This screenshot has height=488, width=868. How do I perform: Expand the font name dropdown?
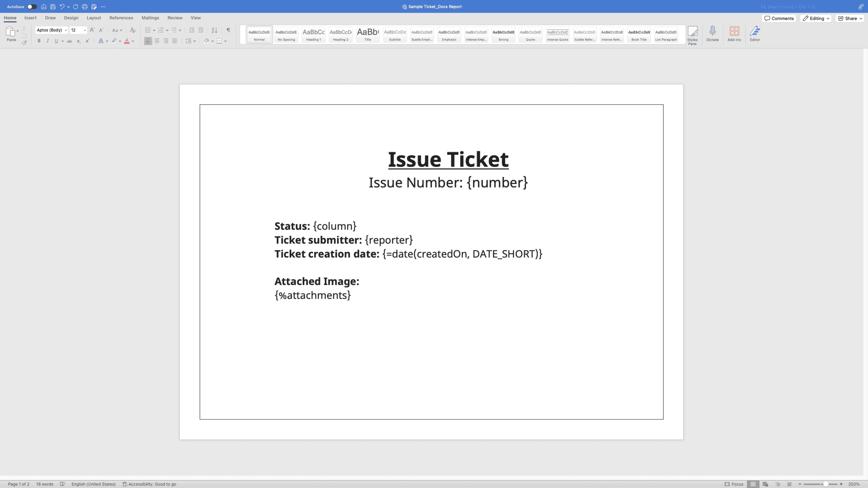66,30
